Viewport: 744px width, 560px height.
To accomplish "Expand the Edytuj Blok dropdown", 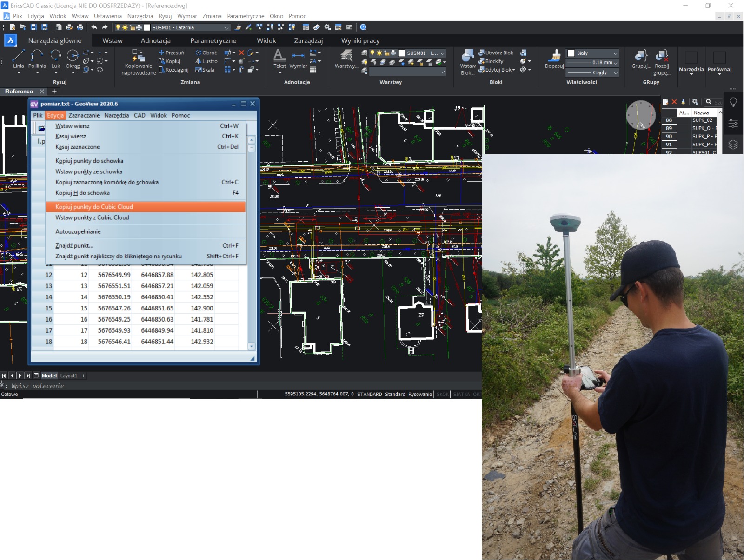I will 513,70.
